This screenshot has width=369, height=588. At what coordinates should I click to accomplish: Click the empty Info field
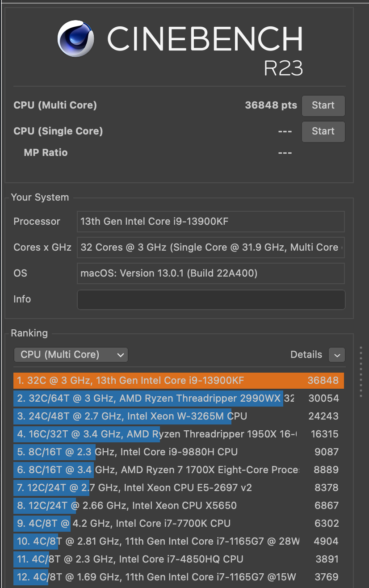point(210,299)
